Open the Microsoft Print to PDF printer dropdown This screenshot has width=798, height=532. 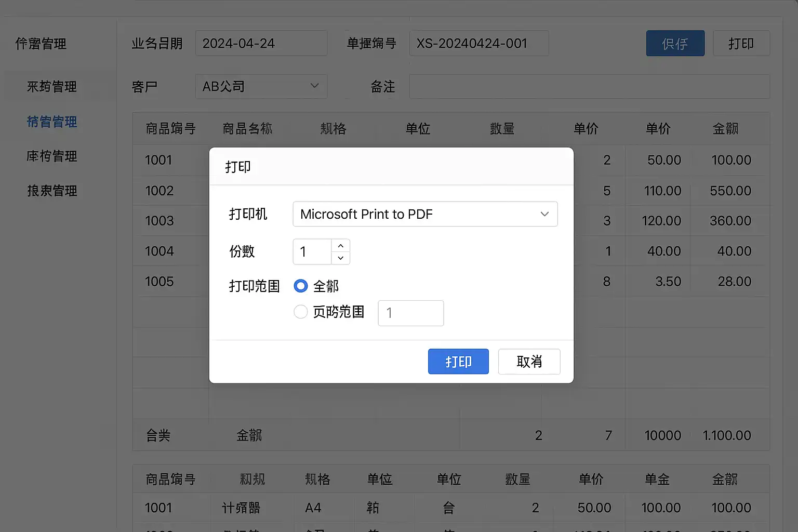425,214
